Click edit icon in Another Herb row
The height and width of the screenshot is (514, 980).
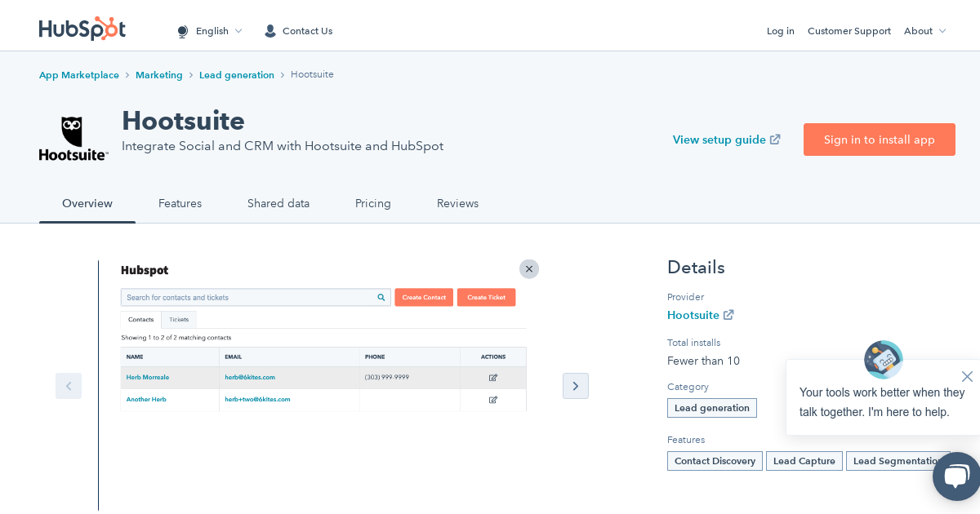click(493, 400)
